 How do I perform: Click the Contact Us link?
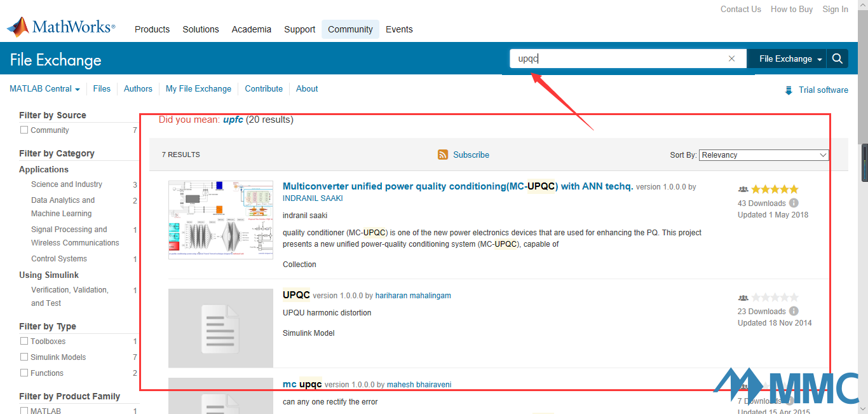[740, 9]
